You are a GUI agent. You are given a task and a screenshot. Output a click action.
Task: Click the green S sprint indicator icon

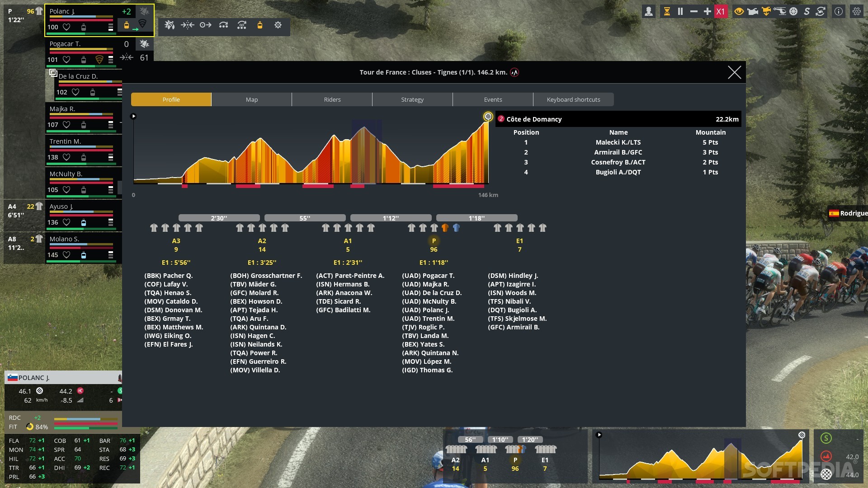click(826, 438)
